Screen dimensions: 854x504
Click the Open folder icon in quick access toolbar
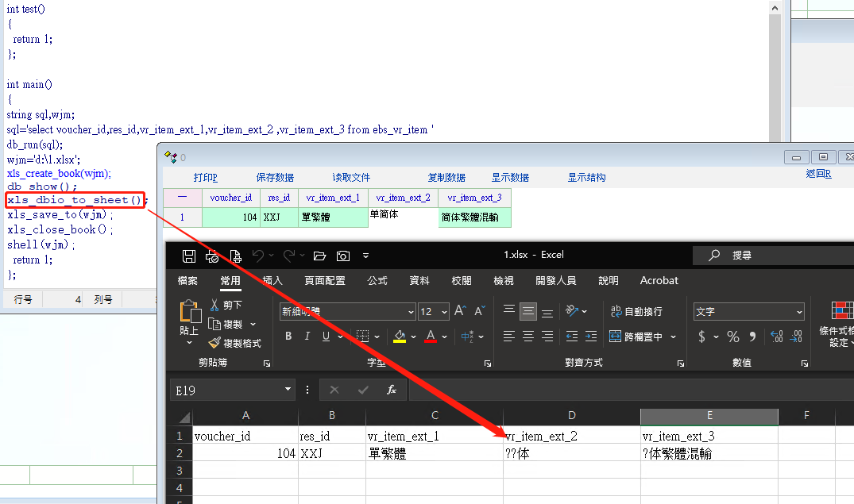coord(319,256)
